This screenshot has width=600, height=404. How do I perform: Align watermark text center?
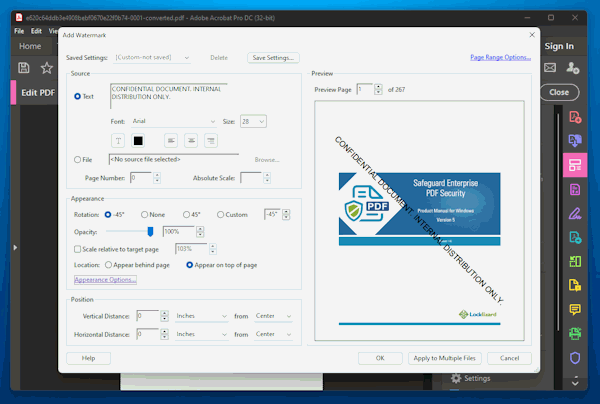click(191, 141)
